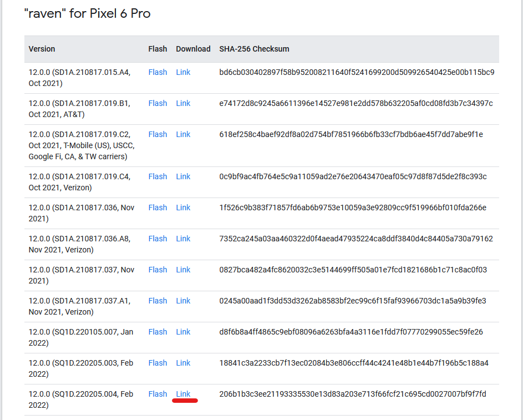The width and height of the screenshot is (523, 420).
Task: Open Link for SD1A.210817.037.A1 build
Action: (183, 300)
